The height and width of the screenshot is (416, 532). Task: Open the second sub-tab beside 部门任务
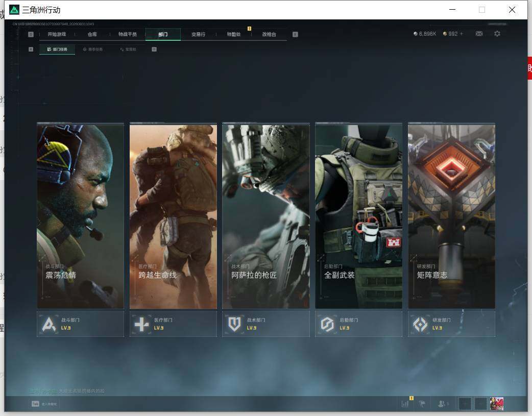(92, 49)
